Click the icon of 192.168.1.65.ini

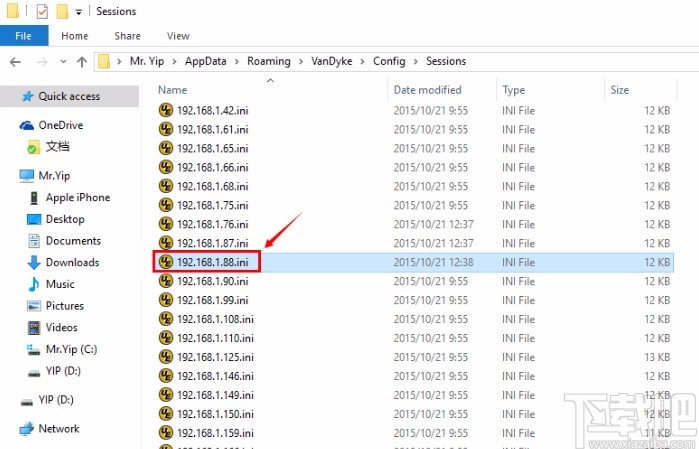[x=166, y=148]
